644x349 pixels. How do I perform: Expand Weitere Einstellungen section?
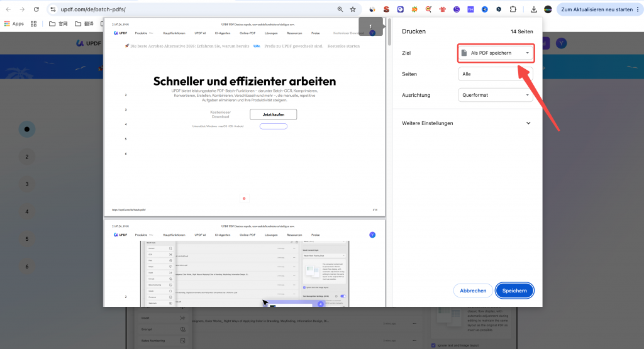[466, 123]
